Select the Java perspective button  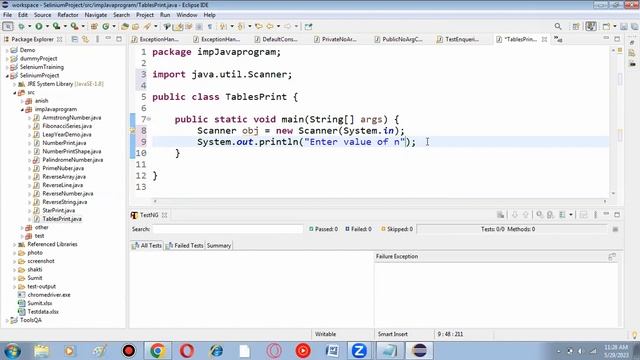coord(591,27)
